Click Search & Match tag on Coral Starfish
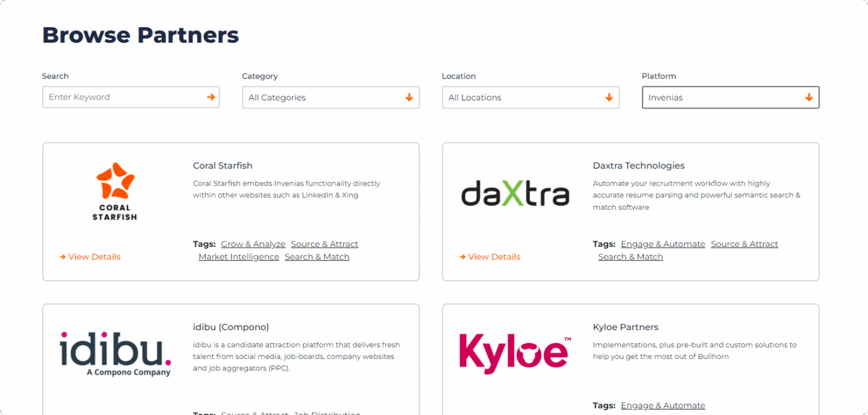Screen dimensions: 868x415 [x=317, y=257]
